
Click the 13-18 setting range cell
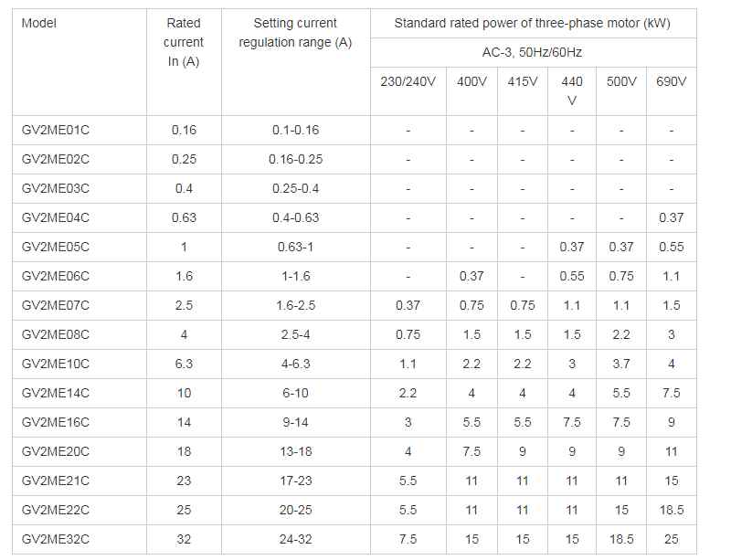[295, 451]
